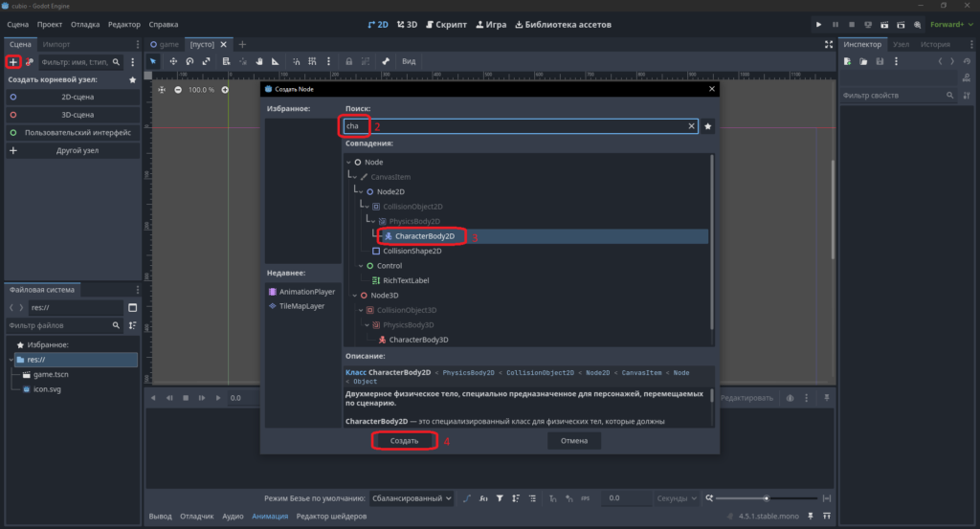Toggle Smart Snap icon in toolbar
Viewport: 980px width, 529px height.
tap(297, 61)
